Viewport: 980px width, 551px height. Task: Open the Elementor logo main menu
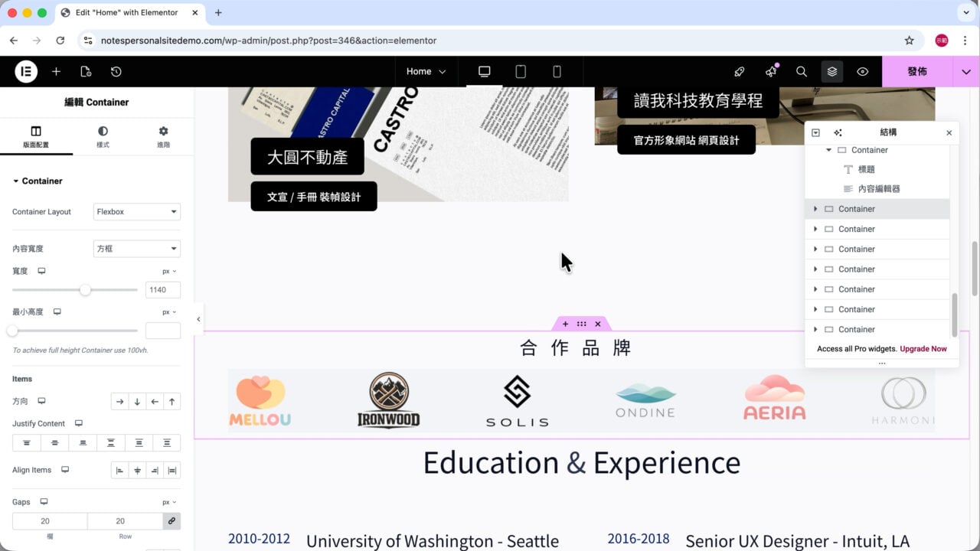tap(26, 71)
